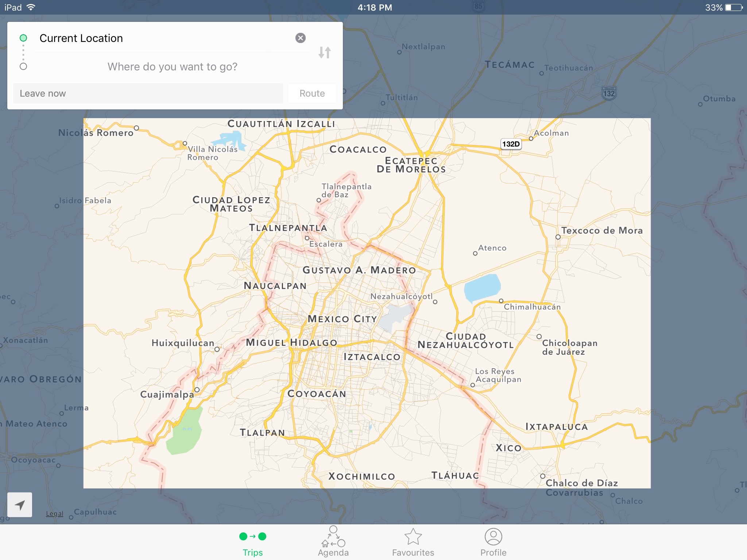The height and width of the screenshot is (560, 747).
Task: Open the Legal link
Action: (55, 514)
